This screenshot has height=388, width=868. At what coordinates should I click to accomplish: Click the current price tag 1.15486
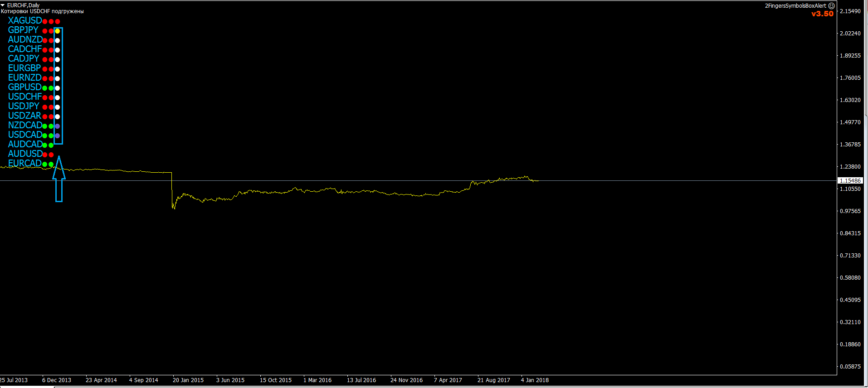point(850,180)
